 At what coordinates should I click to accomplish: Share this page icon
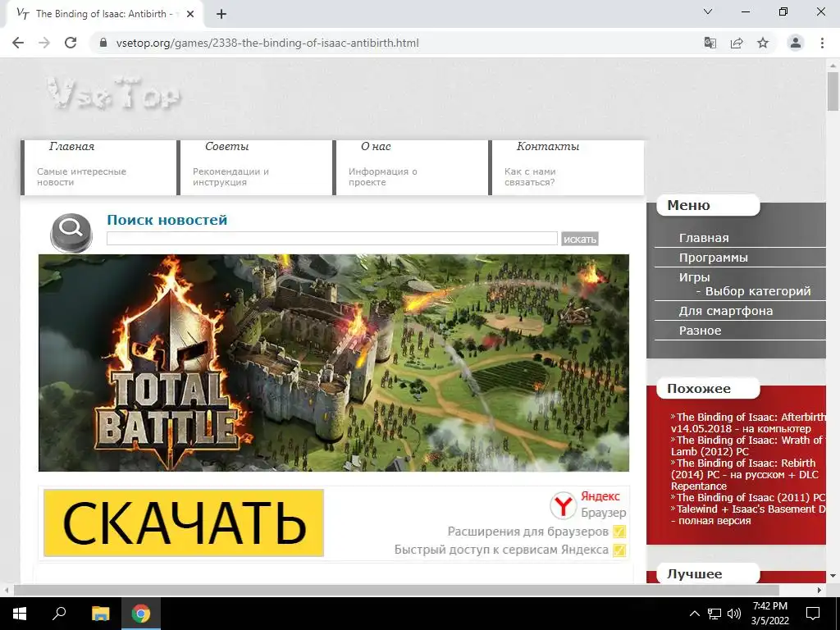point(737,43)
